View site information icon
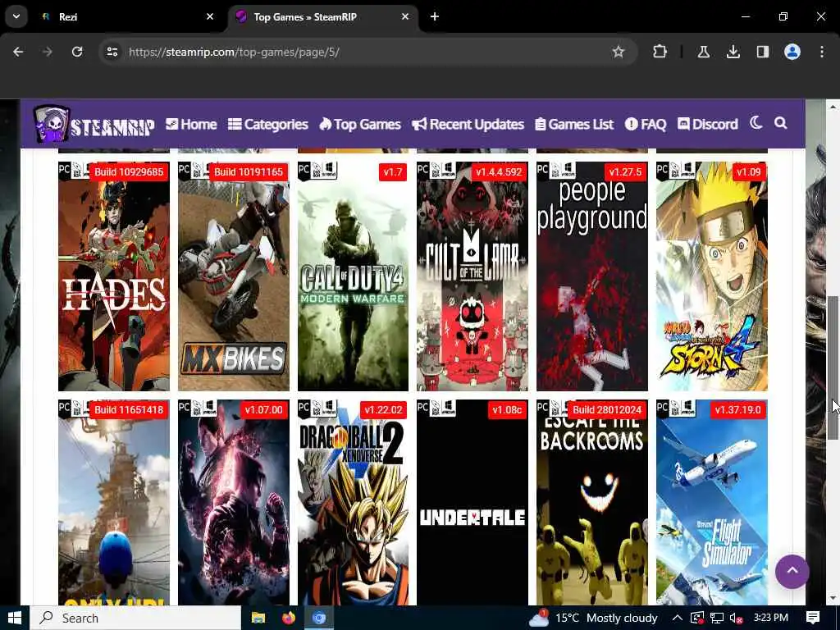The image size is (840, 630). [x=112, y=52]
